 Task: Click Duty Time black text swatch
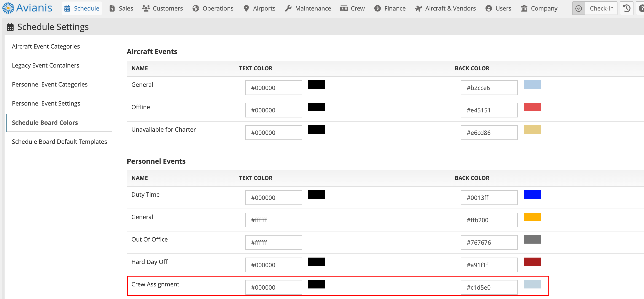pos(316,195)
